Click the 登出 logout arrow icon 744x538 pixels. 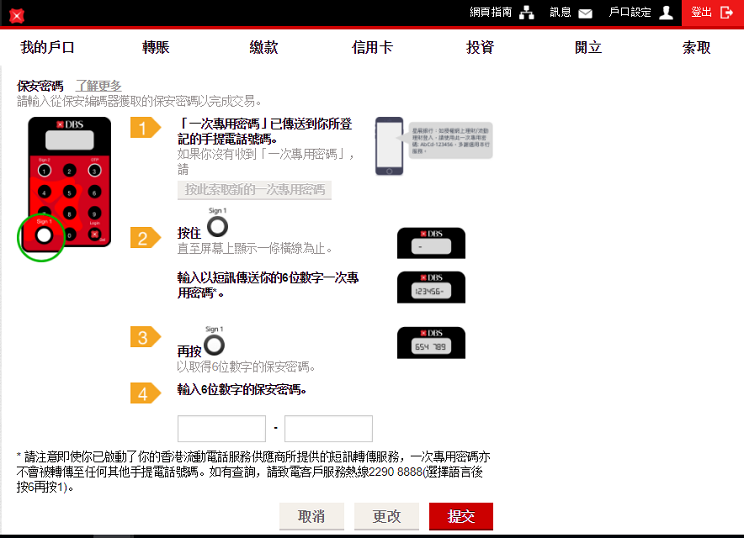point(727,13)
